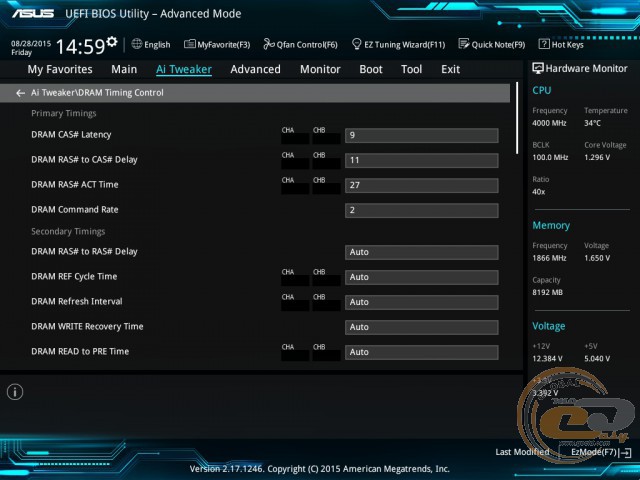Click the +12V reading 12.384 V

point(547,359)
